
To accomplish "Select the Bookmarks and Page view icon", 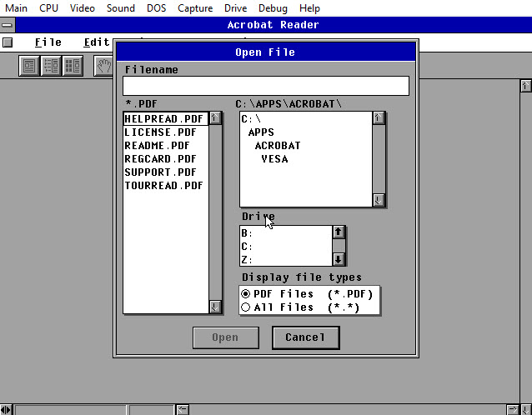I will 51,66.
